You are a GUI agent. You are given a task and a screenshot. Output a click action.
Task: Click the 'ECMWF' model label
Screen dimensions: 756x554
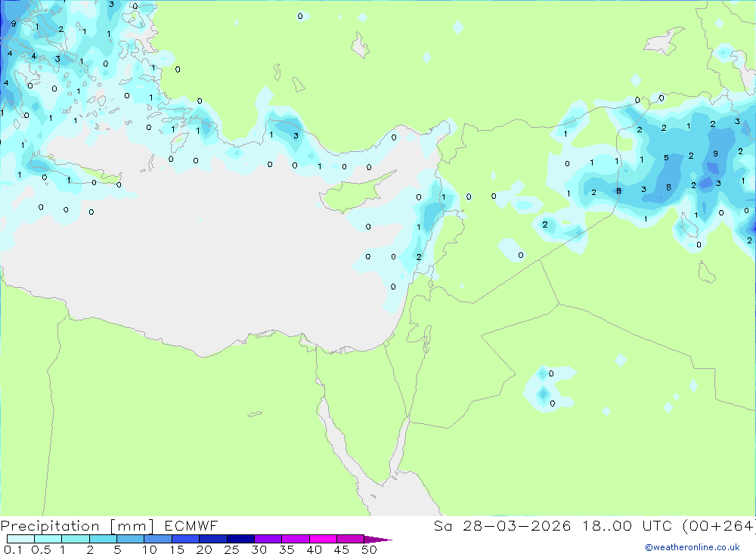[191, 525]
